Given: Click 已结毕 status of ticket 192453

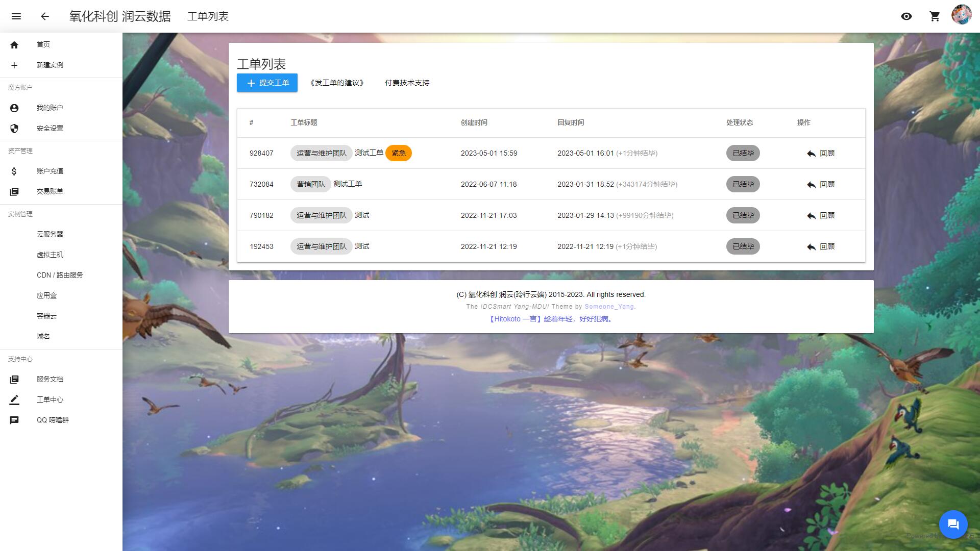Looking at the screenshot, I should [743, 246].
